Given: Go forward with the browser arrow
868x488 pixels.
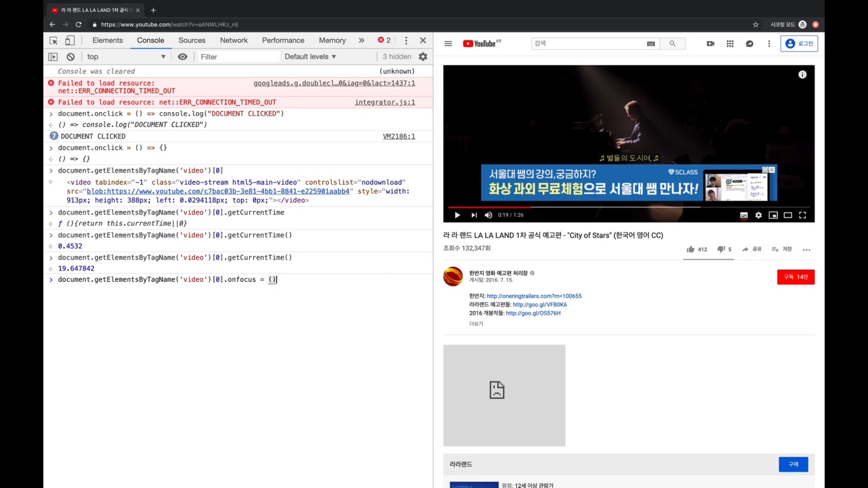Looking at the screenshot, I should tap(65, 25).
